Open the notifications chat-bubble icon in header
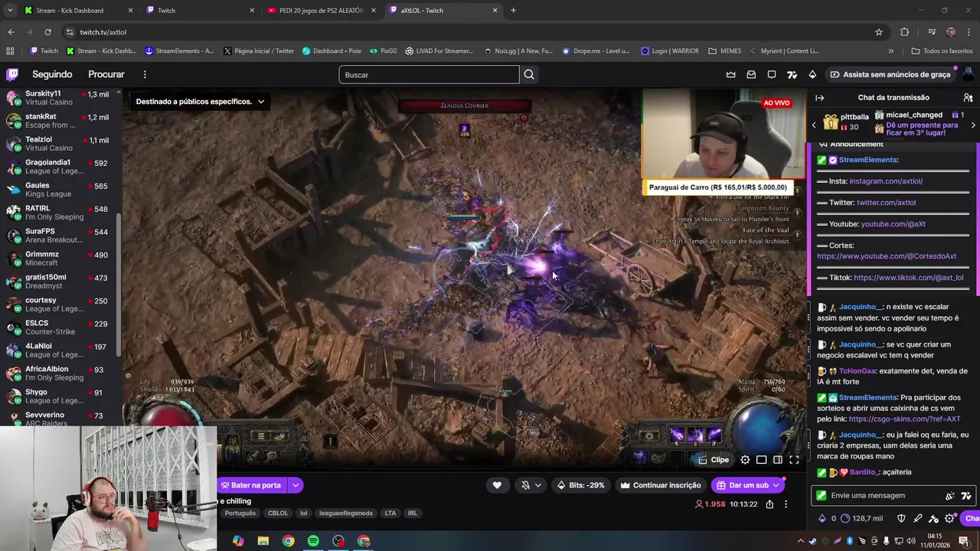This screenshot has width=980, height=551. [x=772, y=74]
